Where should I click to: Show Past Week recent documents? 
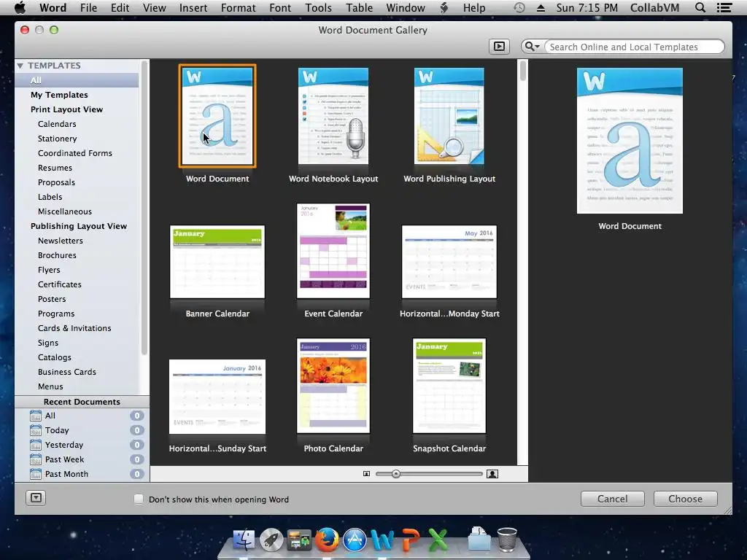[82, 459]
